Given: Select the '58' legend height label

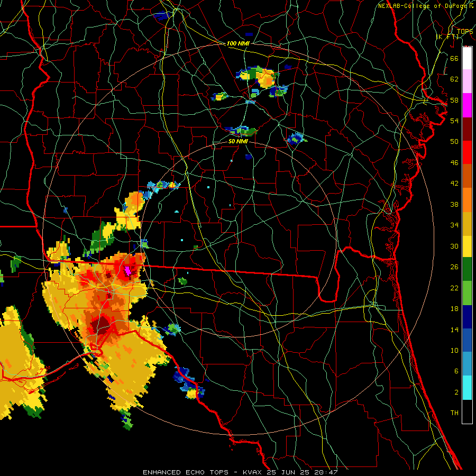Looking at the screenshot, I should click(454, 100).
